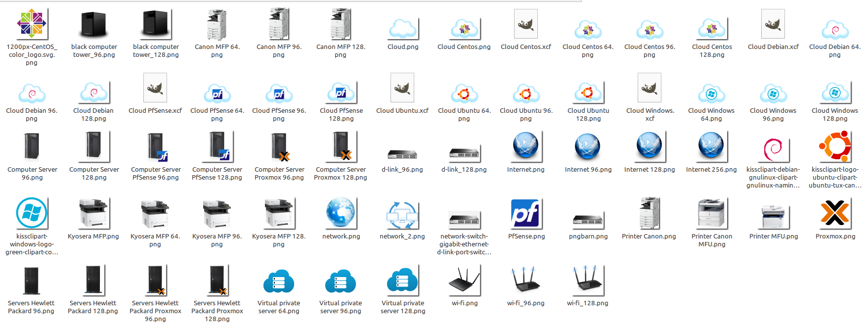Click Virtual private server 128.png icon
The height and width of the screenshot is (331, 868).
click(x=403, y=281)
